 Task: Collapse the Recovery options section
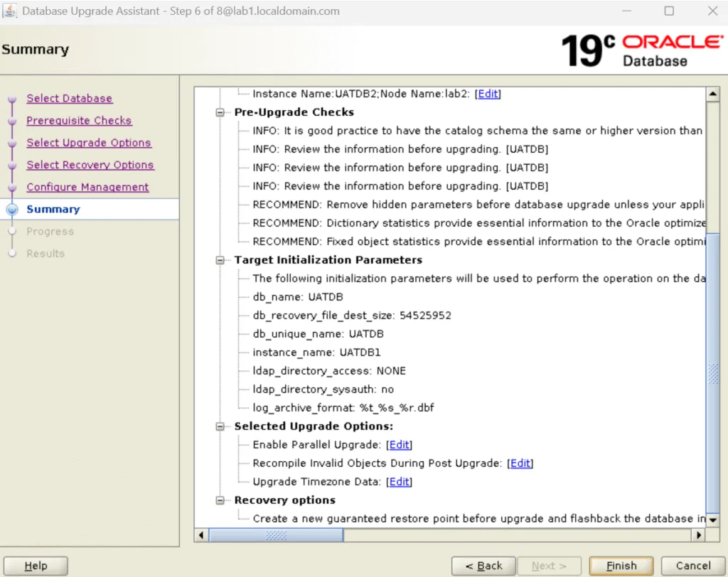pos(220,500)
